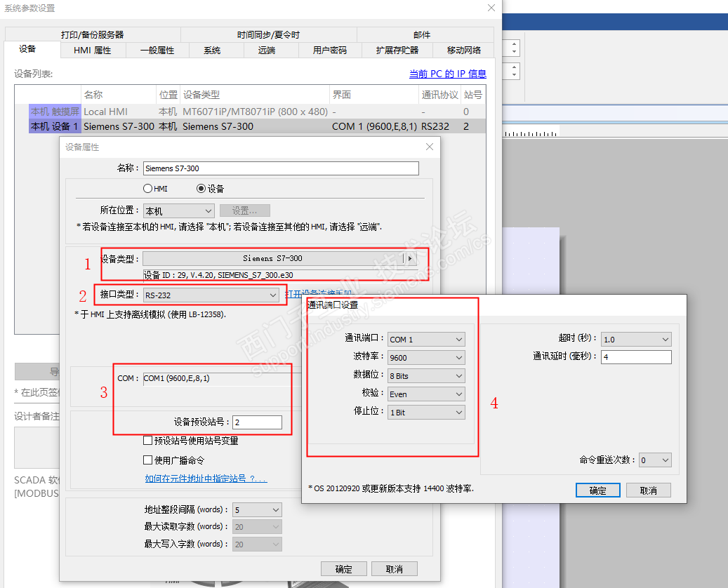
Task: Select the 设备 radio button
Action: 201,189
